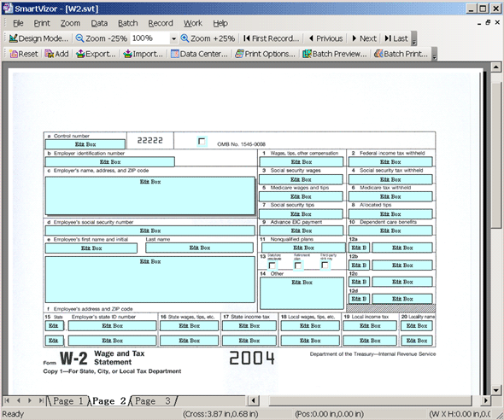Viewport: 504px width, 420px height.
Task: Open the Help menu
Action: (220, 23)
